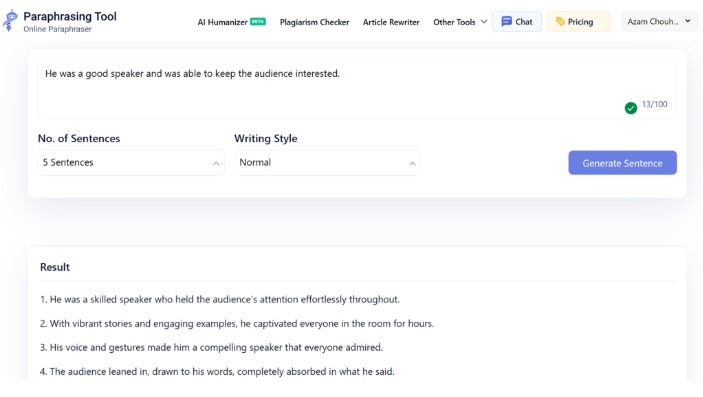Select result 3 about voice and gestures

click(211, 347)
